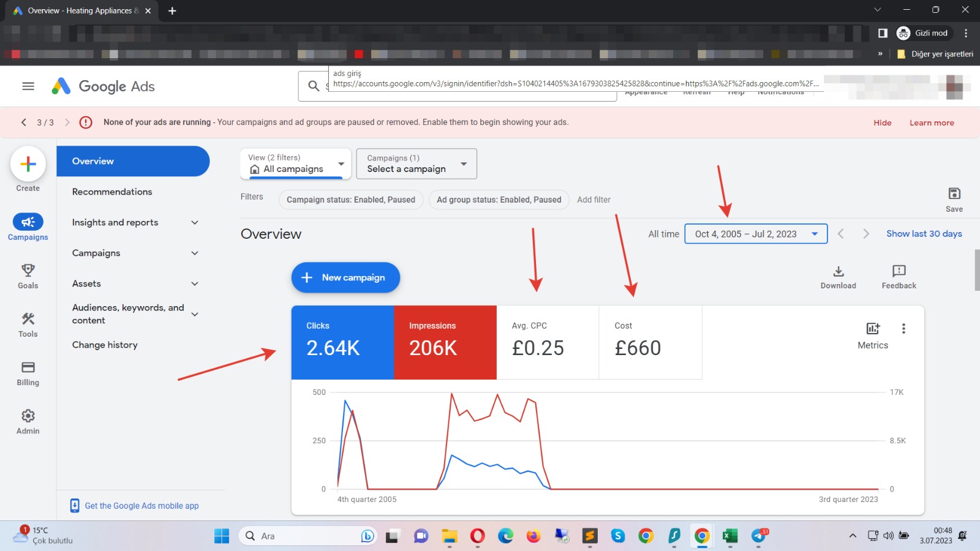Click the taskbar clock and date
Viewport: 980px width, 551px height.
pyautogui.click(x=936, y=536)
